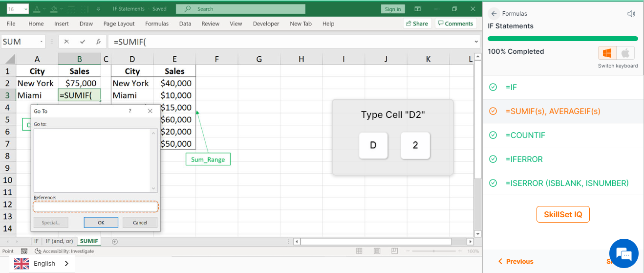The image size is (644, 273).
Task: Click the SkillSet IQ button
Action: [x=563, y=214]
